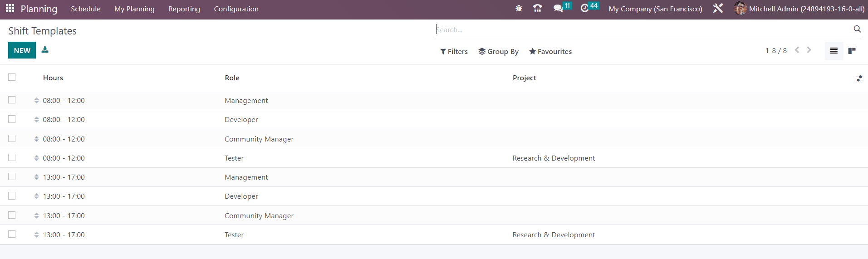Check the 08:00 - 12:00 Developer row
The height and width of the screenshot is (259, 868).
pyautogui.click(x=12, y=119)
